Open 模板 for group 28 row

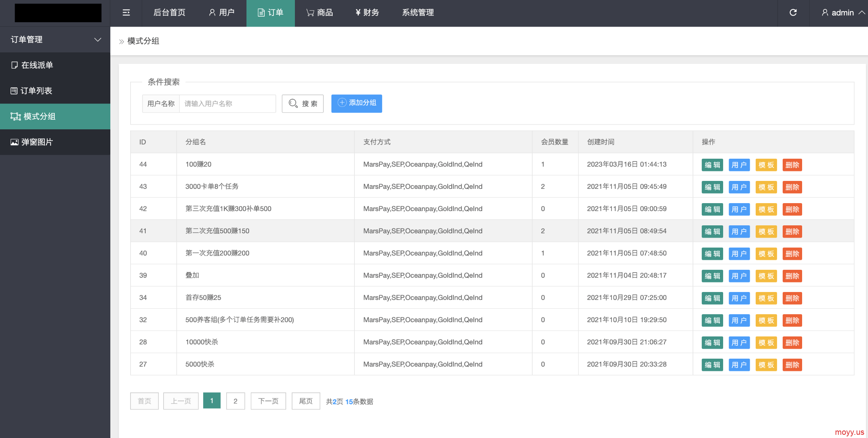(x=766, y=343)
